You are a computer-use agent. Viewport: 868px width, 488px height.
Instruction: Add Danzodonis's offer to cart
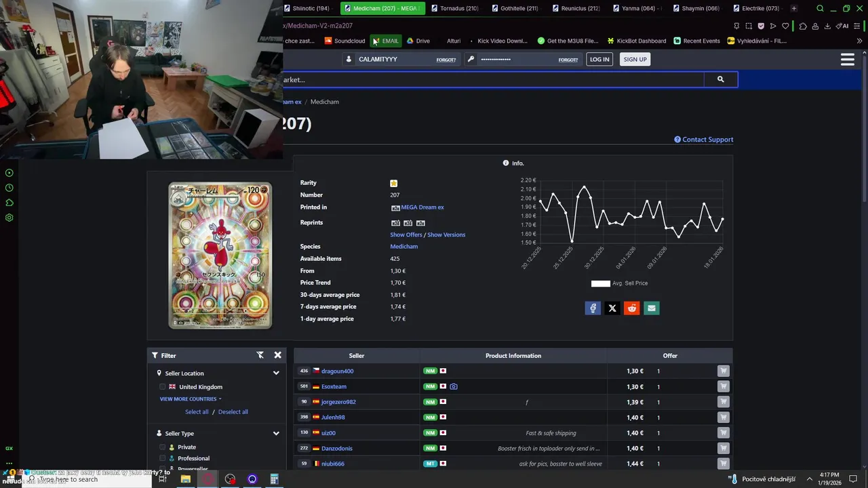pyautogui.click(x=724, y=448)
